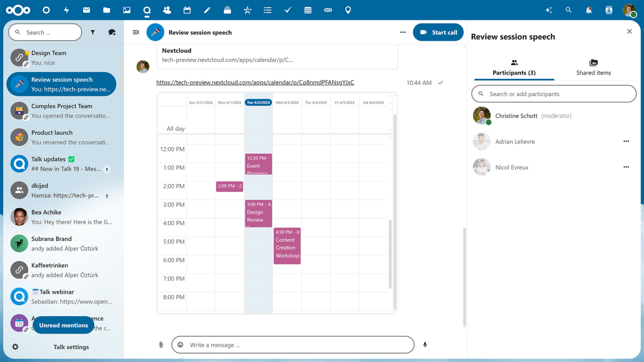
Task: Click the Write a message input field
Action: coord(293,344)
